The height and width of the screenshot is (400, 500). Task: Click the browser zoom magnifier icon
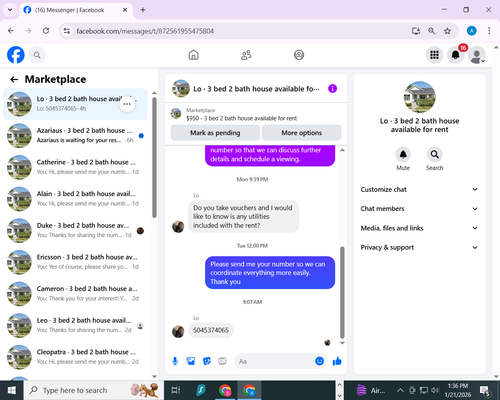point(432,31)
